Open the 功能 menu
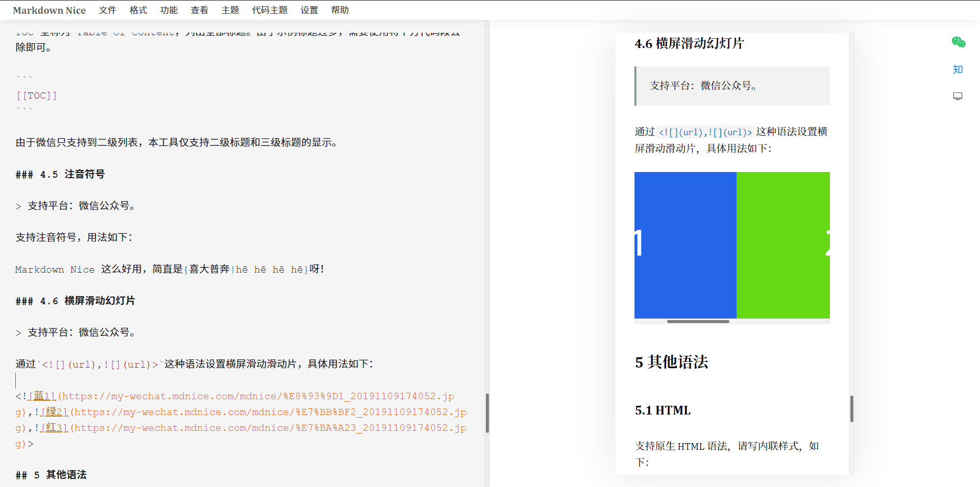The image size is (980, 487). [x=169, y=10]
